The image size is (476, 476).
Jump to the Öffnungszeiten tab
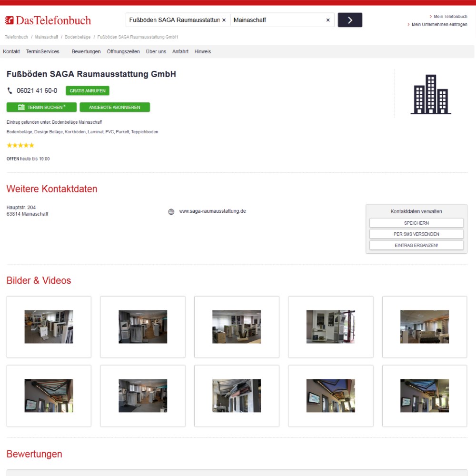[123, 51]
